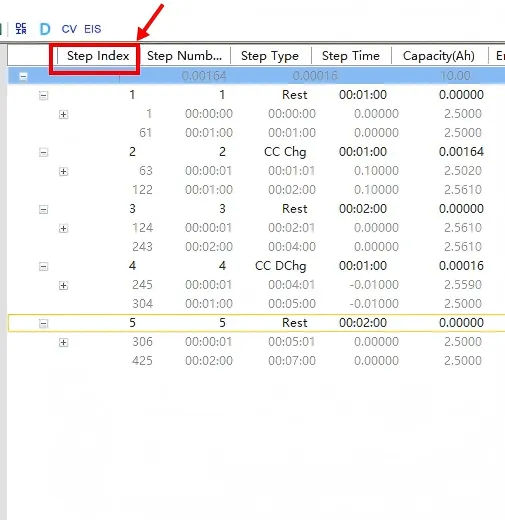Sort by Step Index column header
This screenshot has height=520, width=505.
click(x=98, y=56)
